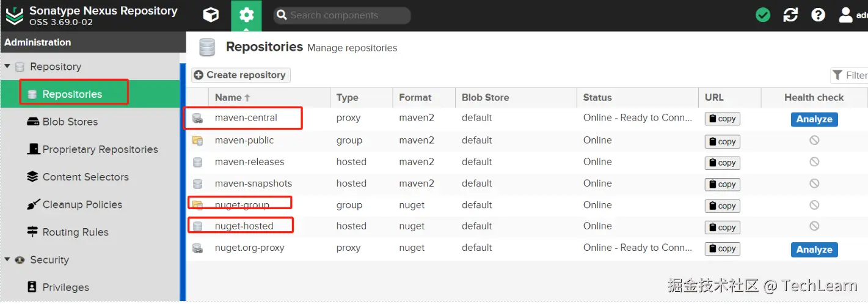Collapse the Security tree section

pos(7,259)
